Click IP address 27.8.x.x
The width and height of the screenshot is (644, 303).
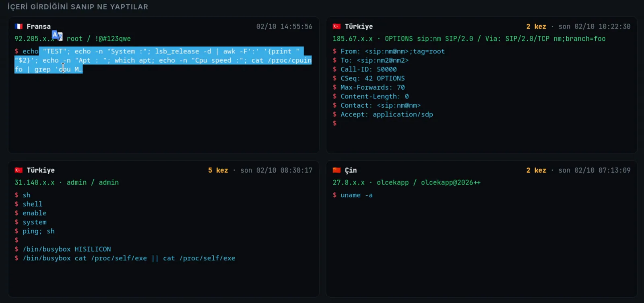(x=349, y=182)
